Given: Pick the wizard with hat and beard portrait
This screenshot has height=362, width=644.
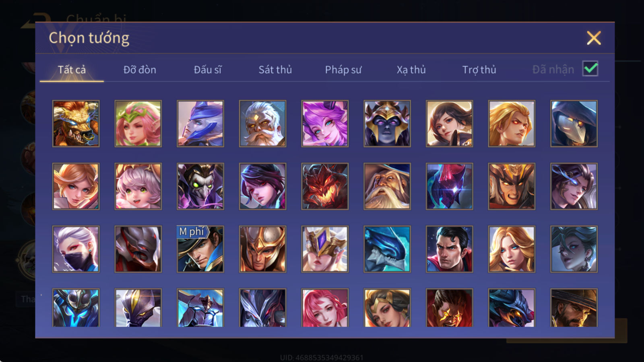Looking at the screenshot, I should point(387,186).
